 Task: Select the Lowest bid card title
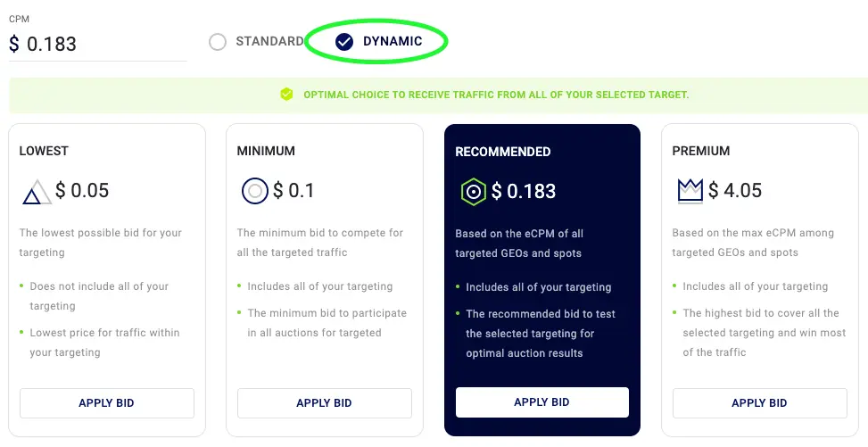point(44,151)
